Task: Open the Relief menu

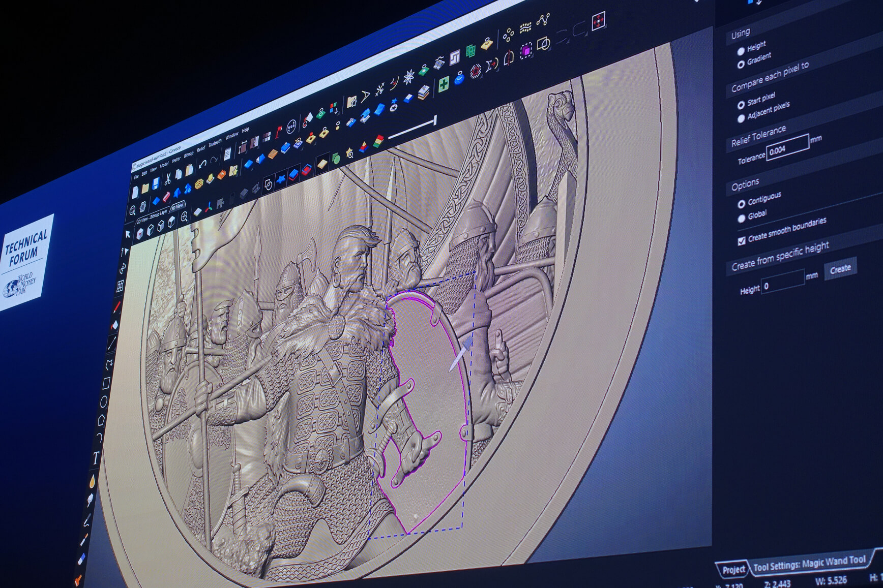Action: coord(201,148)
